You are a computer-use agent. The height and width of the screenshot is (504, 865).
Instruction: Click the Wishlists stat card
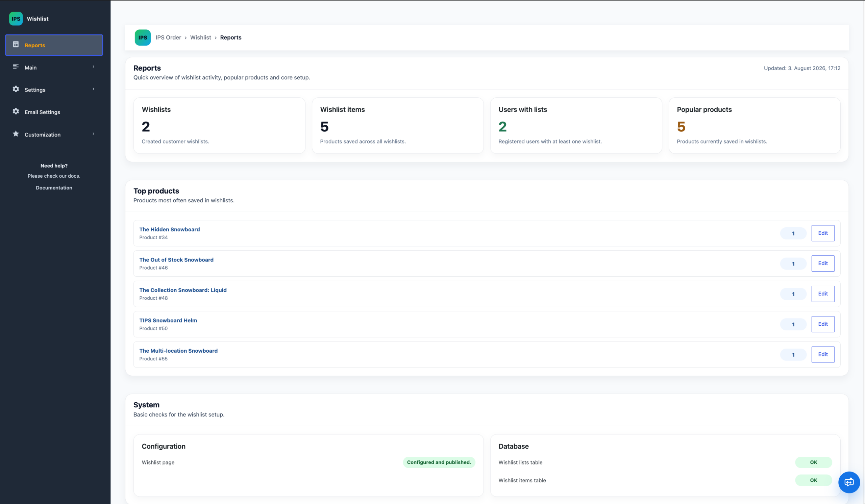tap(219, 126)
